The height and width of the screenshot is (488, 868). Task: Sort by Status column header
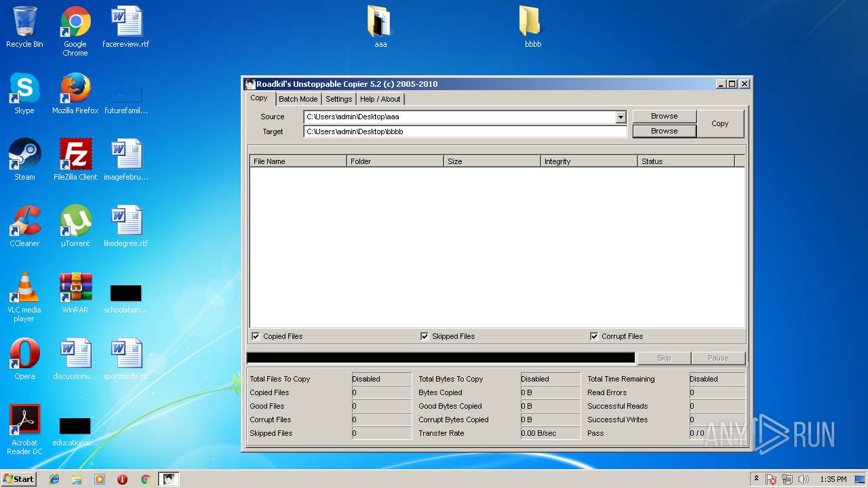click(686, 161)
